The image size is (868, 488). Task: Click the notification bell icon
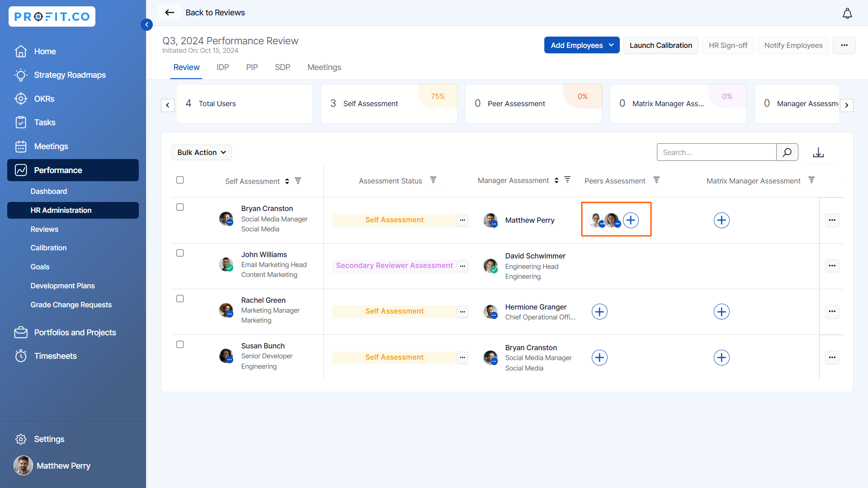(x=847, y=14)
